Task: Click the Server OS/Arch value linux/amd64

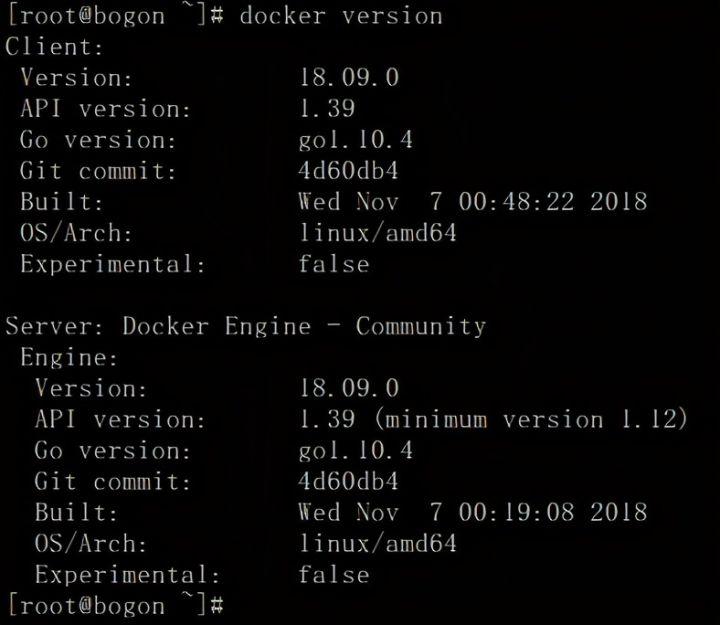Action: [x=377, y=544]
